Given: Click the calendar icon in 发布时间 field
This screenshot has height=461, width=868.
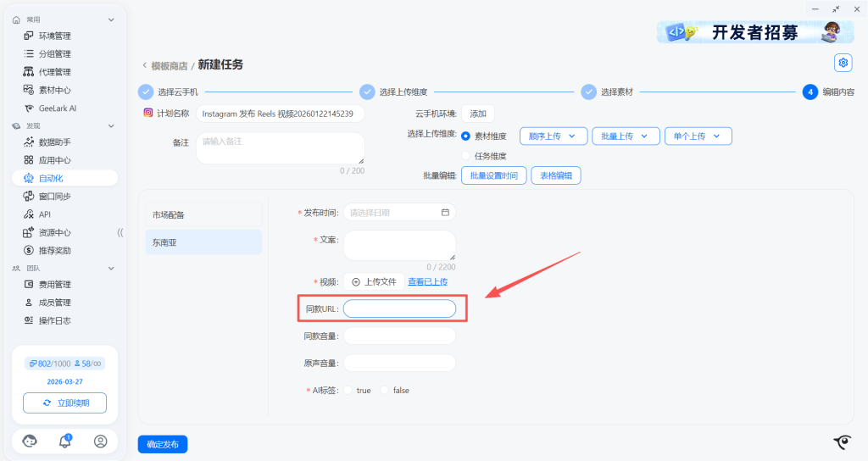Looking at the screenshot, I should 445,213.
